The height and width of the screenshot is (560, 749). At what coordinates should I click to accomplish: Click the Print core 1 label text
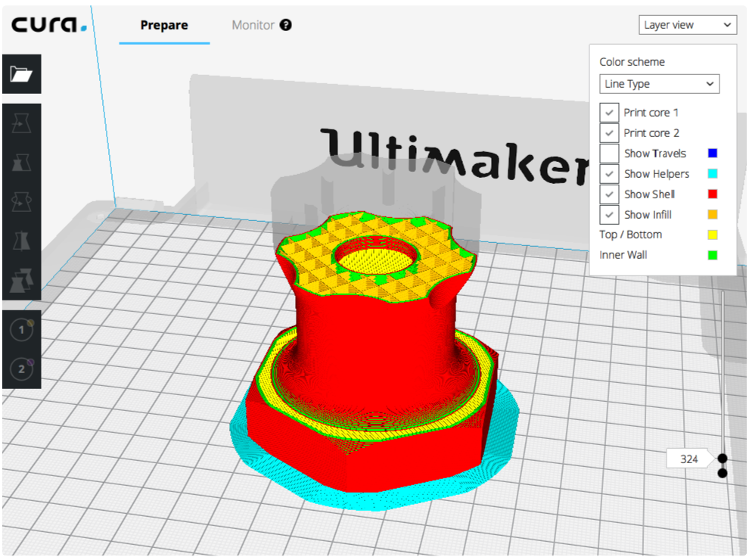tap(651, 113)
